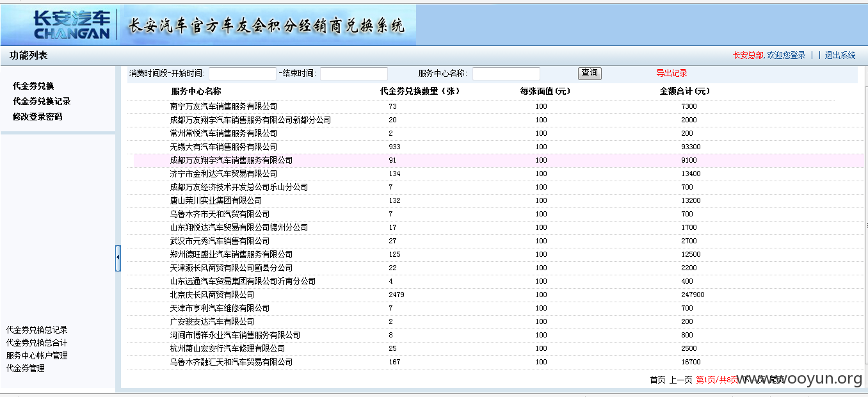Go to 上一页 previous page
The height and width of the screenshot is (397, 868).
(680, 380)
